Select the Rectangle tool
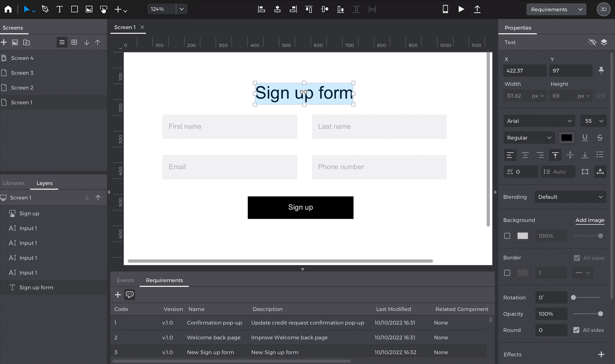Viewport: 615px width, 364px height. coord(74,9)
